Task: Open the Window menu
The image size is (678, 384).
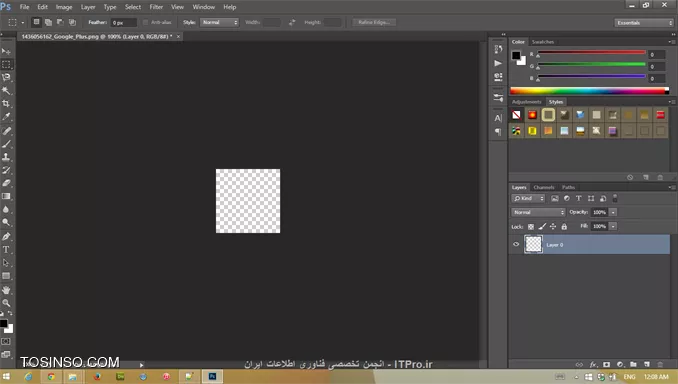Action: (x=204, y=7)
